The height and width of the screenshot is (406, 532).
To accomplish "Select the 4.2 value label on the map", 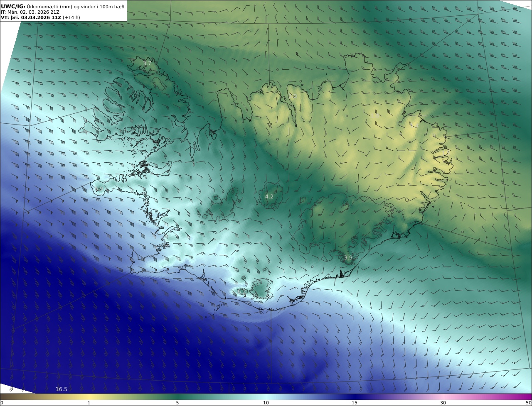I will [269, 196].
